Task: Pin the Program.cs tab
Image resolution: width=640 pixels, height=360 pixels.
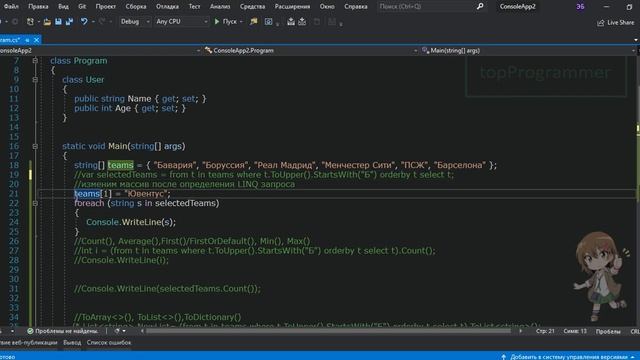Action: pos(27,40)
